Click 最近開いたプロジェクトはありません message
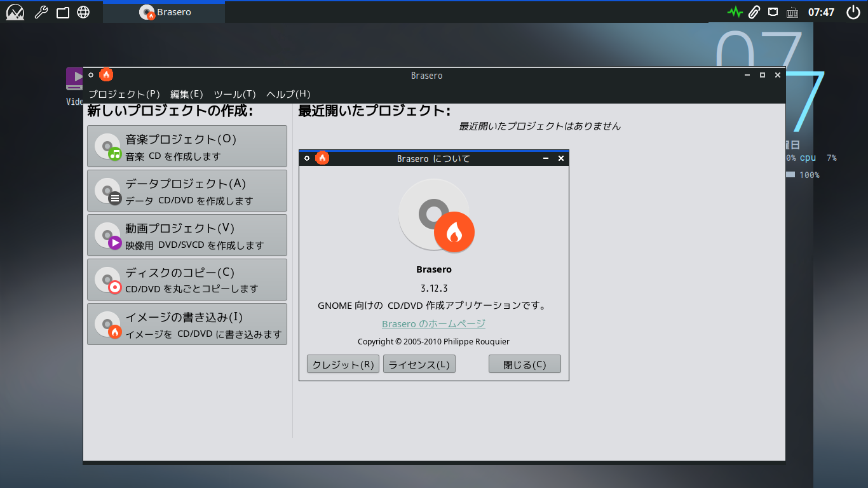 (539, 126)
